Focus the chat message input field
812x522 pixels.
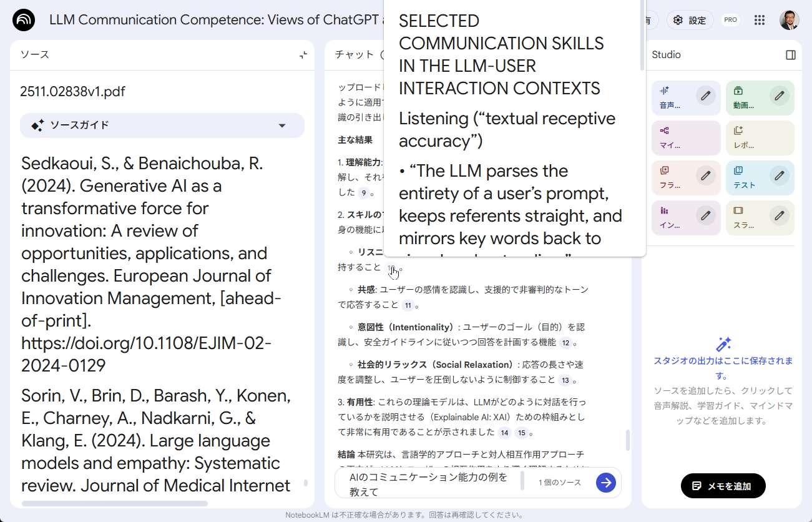(431, 485)
